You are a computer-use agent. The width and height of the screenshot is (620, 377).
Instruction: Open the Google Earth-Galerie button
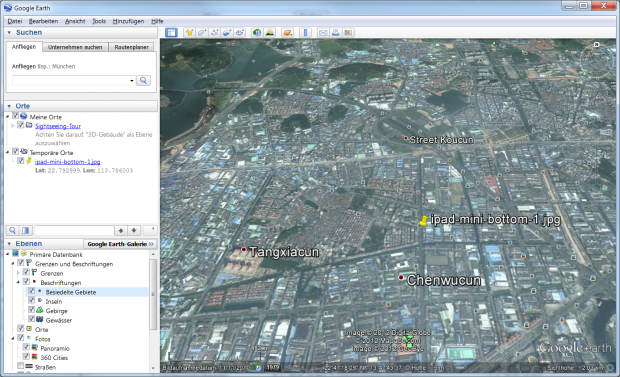[x=120, y=244]
